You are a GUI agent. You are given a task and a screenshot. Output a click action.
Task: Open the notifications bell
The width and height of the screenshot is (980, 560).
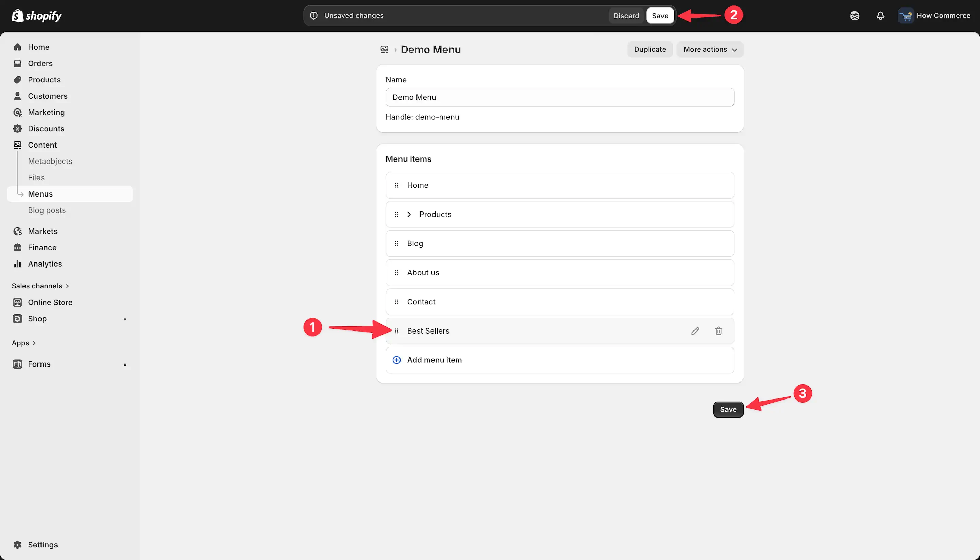pos(880,16)
